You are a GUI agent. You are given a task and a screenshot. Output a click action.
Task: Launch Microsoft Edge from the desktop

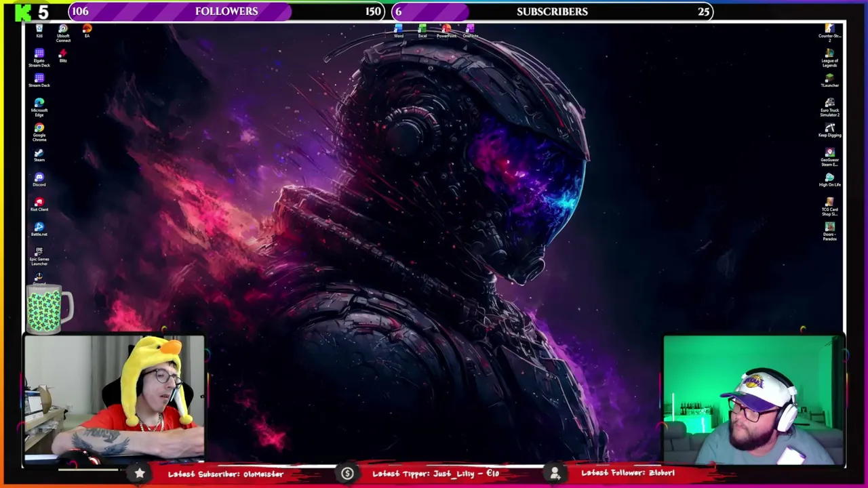point(39,108)
